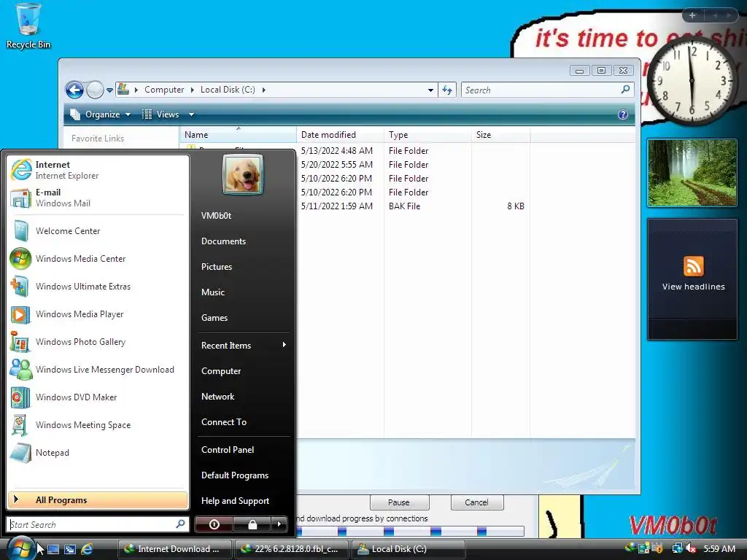The height and width of the screenshot is (560, 747).
Task: Open Notepad from Start menu
Action: click(98, 453)
